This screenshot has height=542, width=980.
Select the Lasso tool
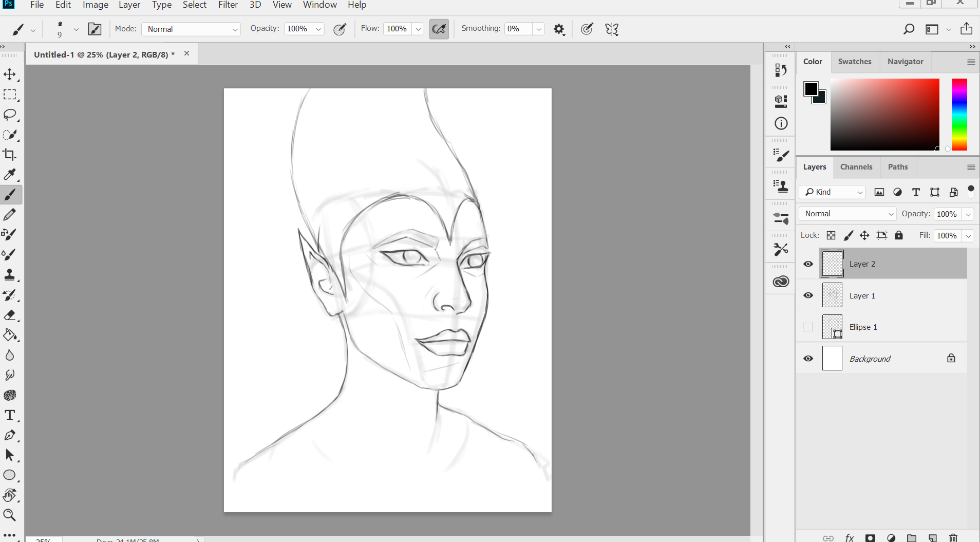(10, 115)
